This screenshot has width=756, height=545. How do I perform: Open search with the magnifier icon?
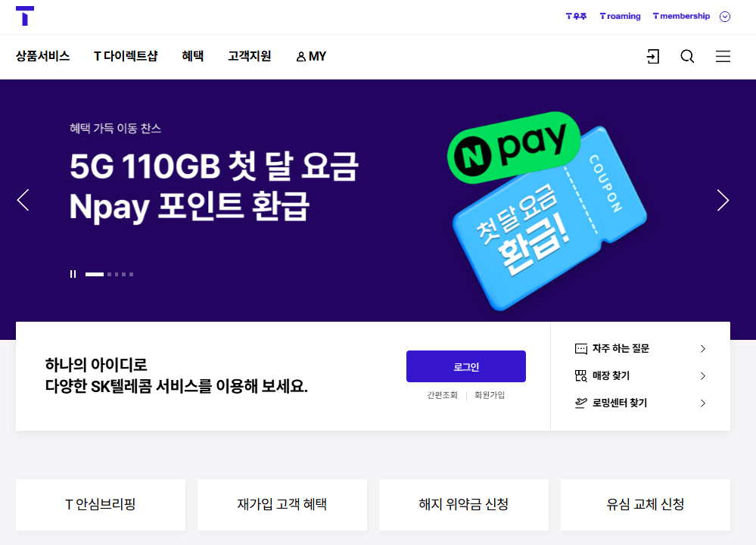click(x=687, y=57)
